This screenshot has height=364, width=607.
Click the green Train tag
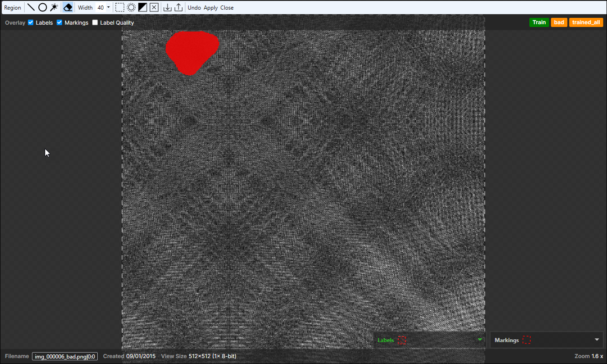pos(539,22)
